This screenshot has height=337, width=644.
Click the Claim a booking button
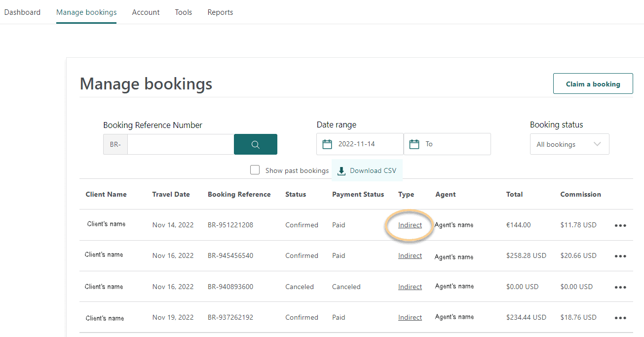coord(593,84)
